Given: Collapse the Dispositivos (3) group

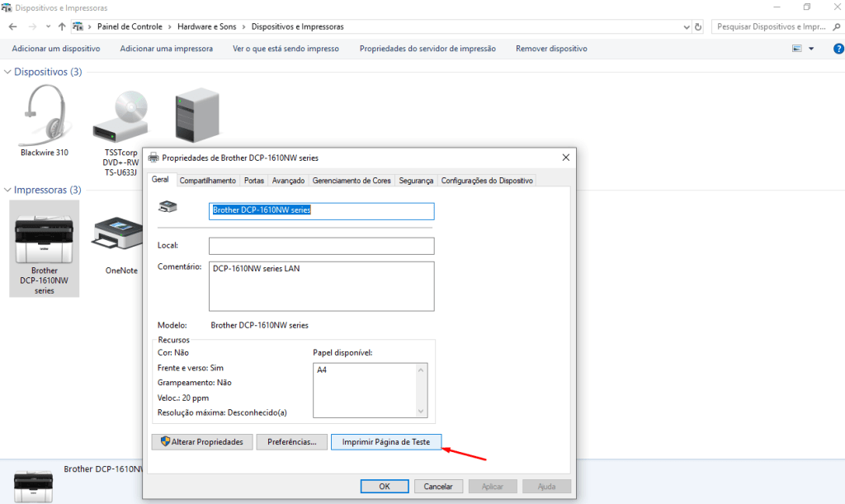Looking at the screenshot, I should pos(8,73).
